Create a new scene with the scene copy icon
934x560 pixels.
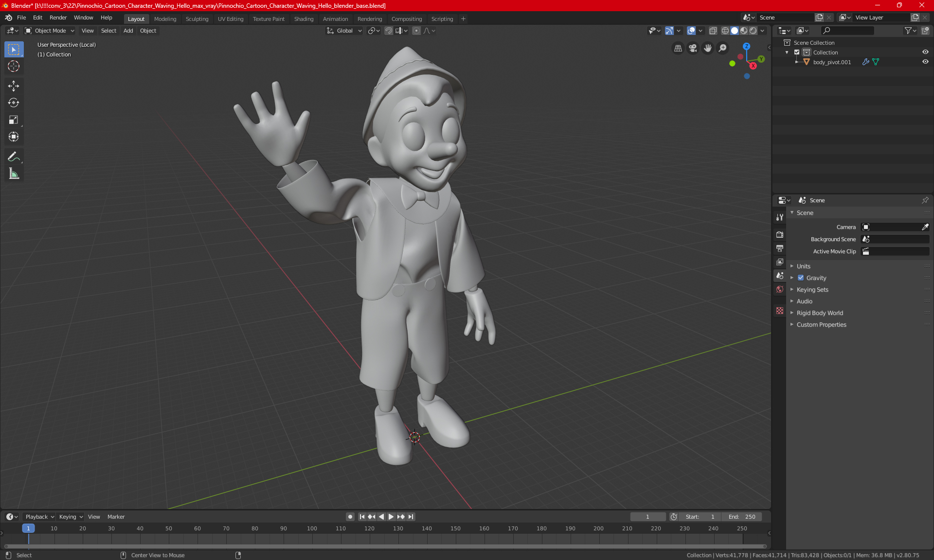coord(819,17)
